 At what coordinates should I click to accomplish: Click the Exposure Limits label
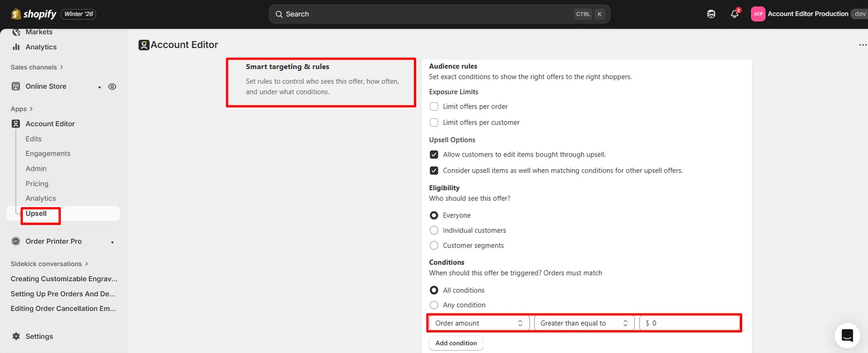[454, 92]
